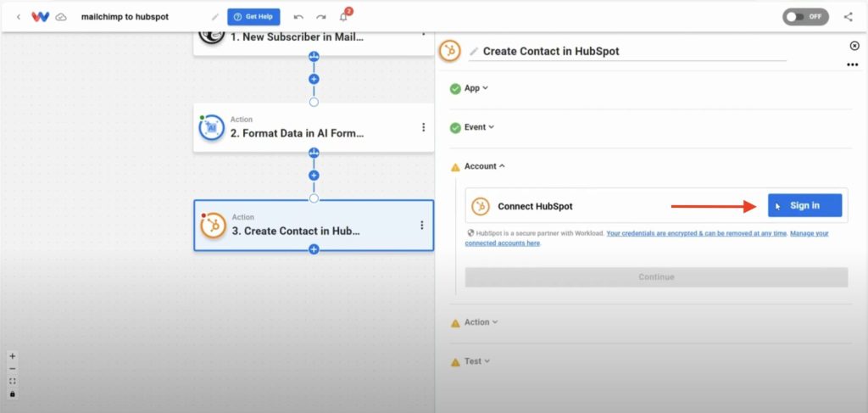Click the Get Help button
868x413 pixels.
coord(253,17)
